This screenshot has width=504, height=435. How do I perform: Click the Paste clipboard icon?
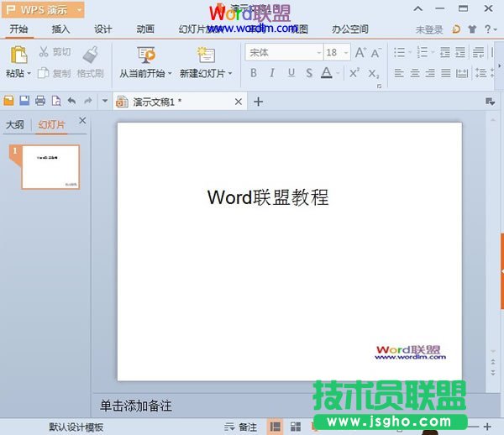point(19,55)
